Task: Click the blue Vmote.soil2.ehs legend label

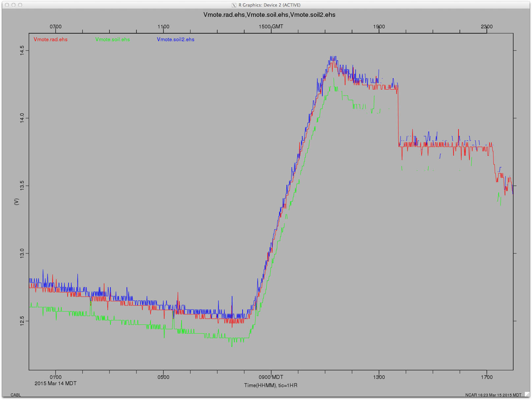Action: (175, 40)
